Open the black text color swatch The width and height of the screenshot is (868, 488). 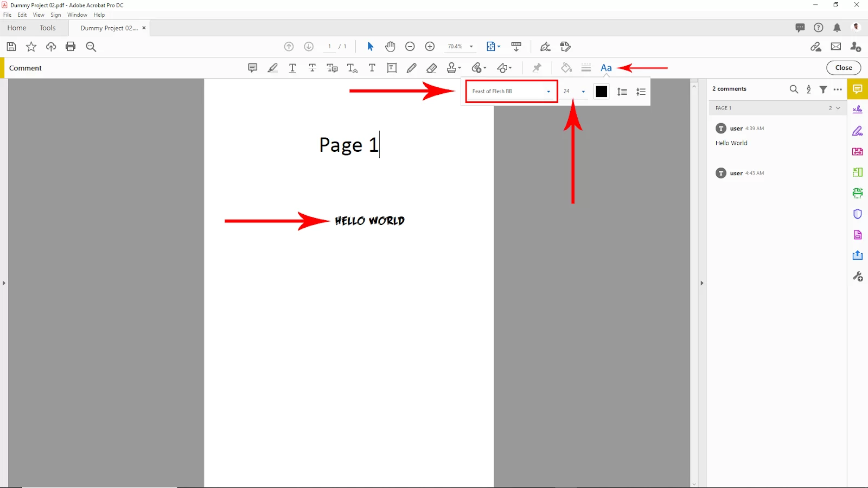tap(601, 92)
